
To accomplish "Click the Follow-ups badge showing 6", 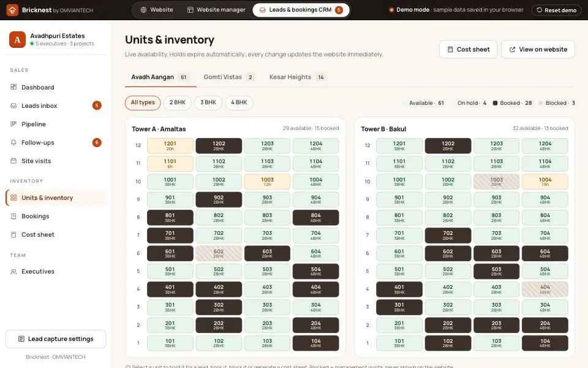I will 97,142.
